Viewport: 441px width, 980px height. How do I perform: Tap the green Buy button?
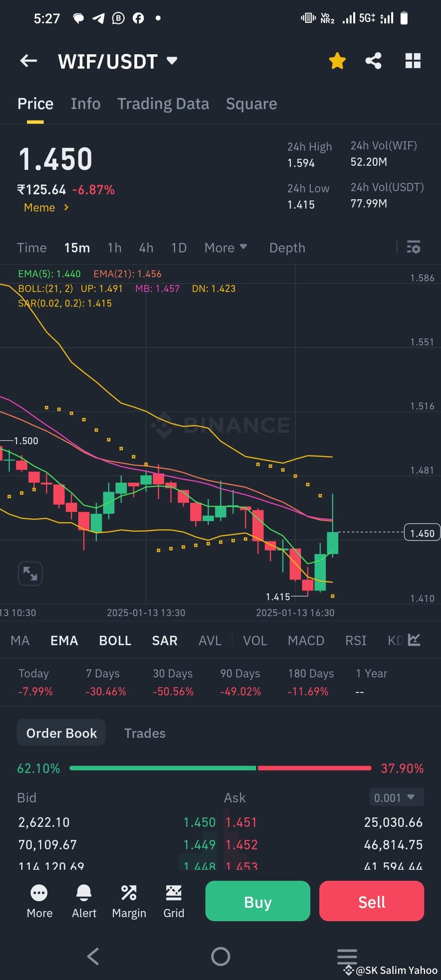[x=258, y=901]
